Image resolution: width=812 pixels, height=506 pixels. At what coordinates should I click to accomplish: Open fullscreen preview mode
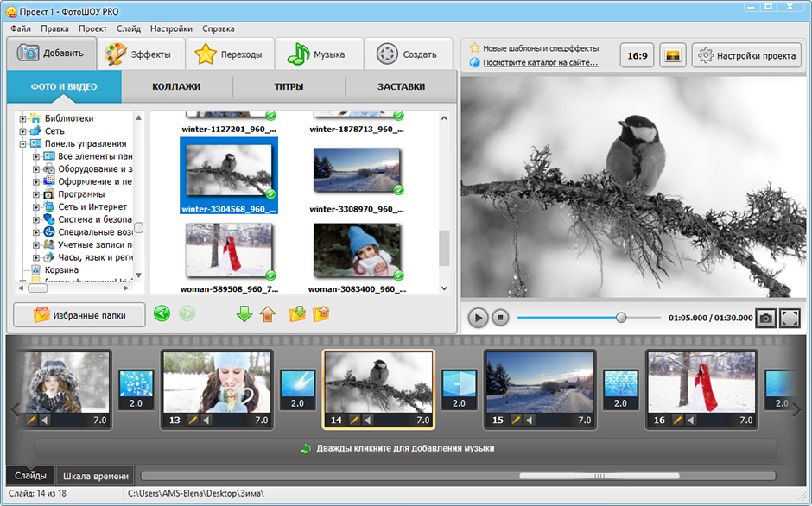click(x=790, y=318)
